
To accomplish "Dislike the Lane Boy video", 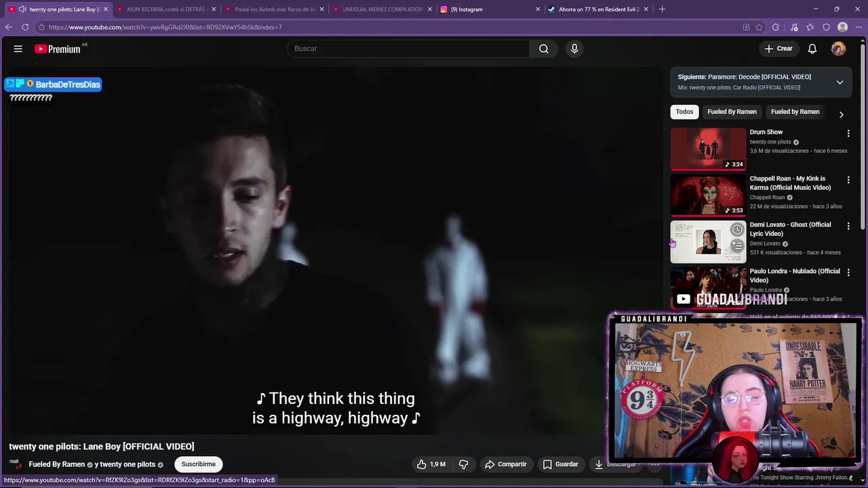I will (464, 464).
